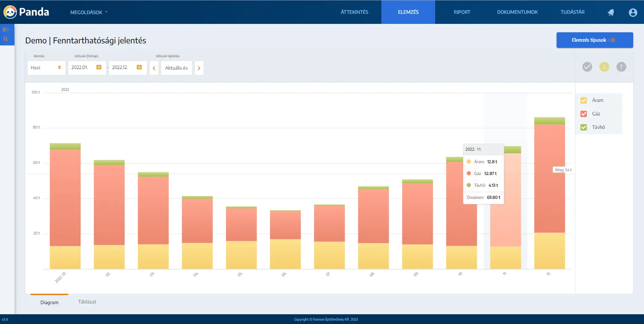Open the user profile icon
Screen dimensions: 644x324
633,12
